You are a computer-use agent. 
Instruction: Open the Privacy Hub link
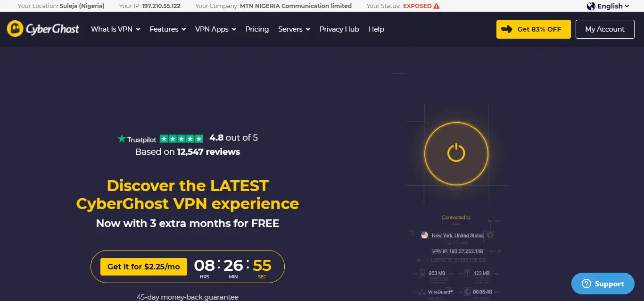[339, 29]
